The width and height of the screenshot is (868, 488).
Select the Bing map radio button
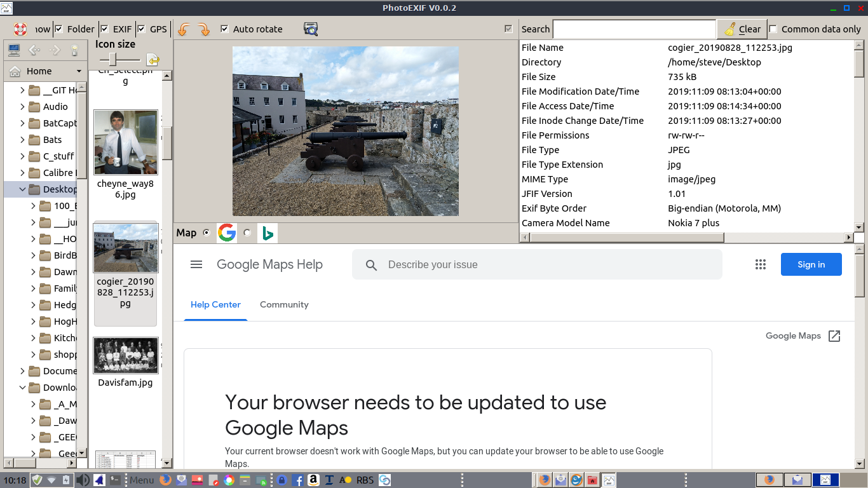point(247,233)
